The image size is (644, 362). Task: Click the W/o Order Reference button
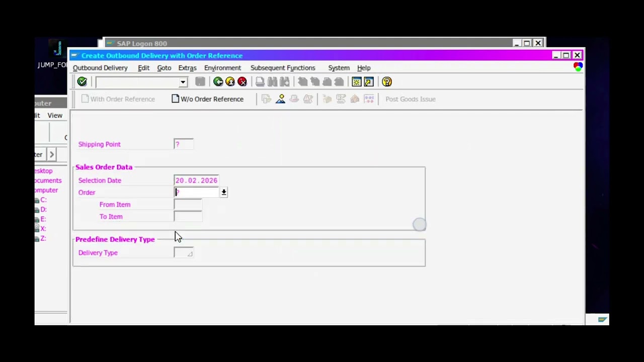coord(207,99)
